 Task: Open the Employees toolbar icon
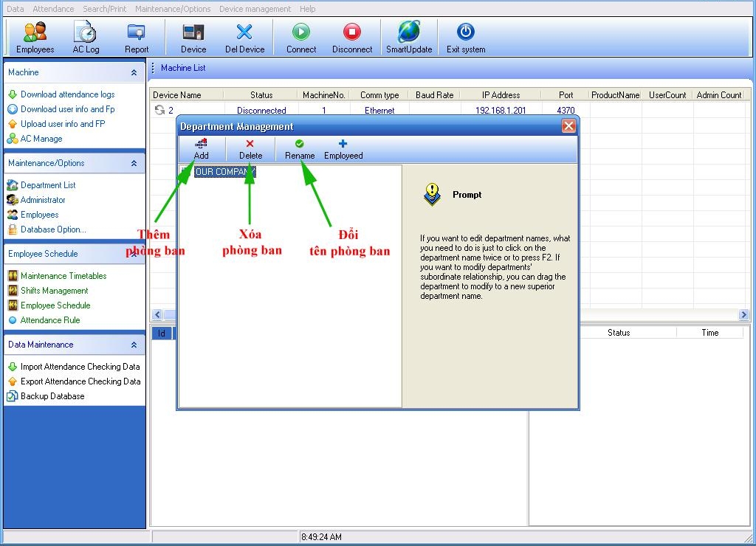click(x=35, y=38)
